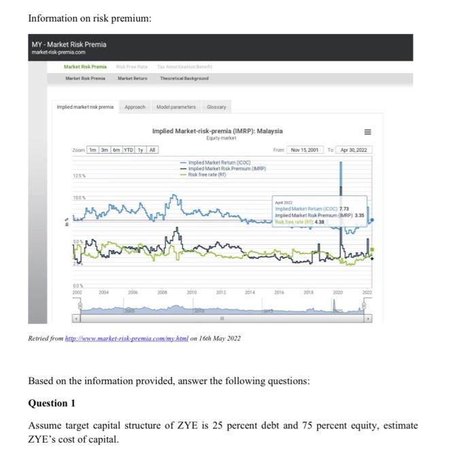Select Theoretical Background sub-navigation item

pyautogui.click(x=184, y=78)
